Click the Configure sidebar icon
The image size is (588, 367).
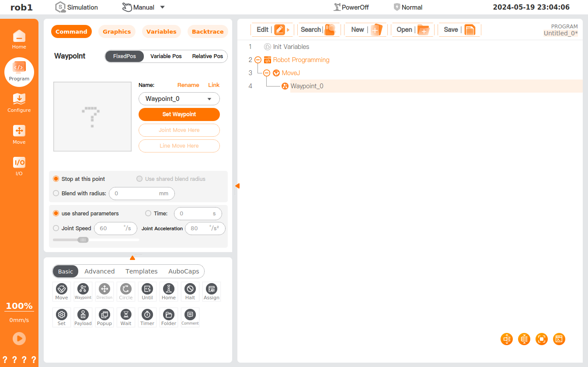(x=19, y=103)
